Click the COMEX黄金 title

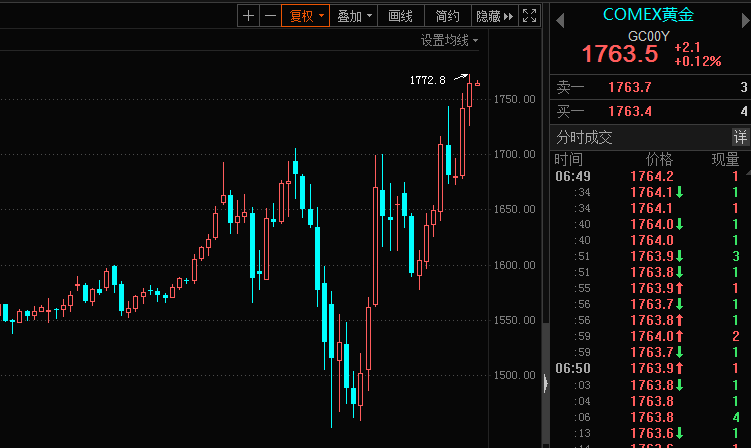(648, 14)
